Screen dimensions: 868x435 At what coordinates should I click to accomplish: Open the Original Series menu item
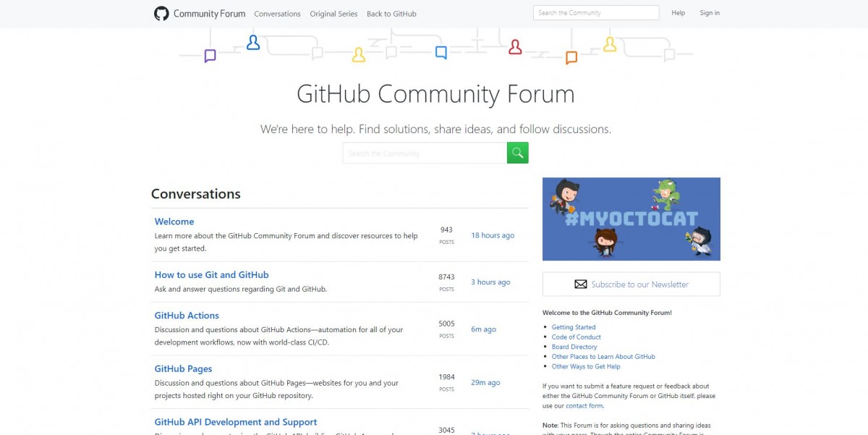[x=333, y=14]
